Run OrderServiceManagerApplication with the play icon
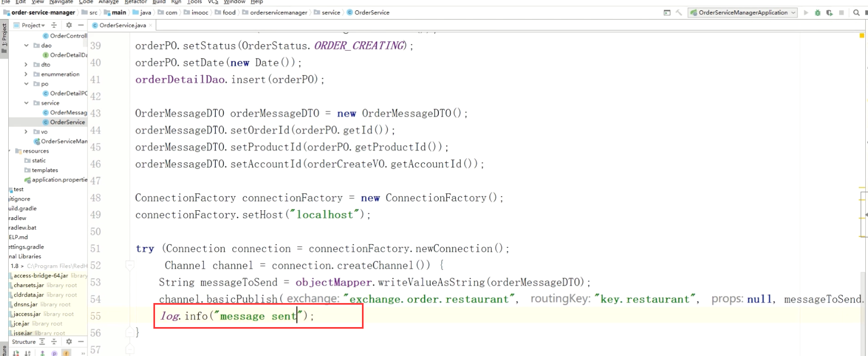 (x=806, y=13)
